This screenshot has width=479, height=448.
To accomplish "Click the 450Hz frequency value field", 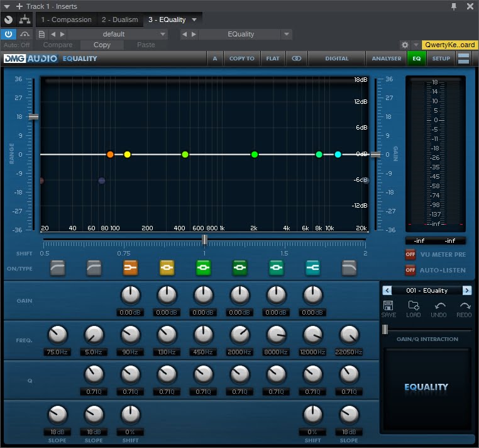I will [x=203, y=352].
